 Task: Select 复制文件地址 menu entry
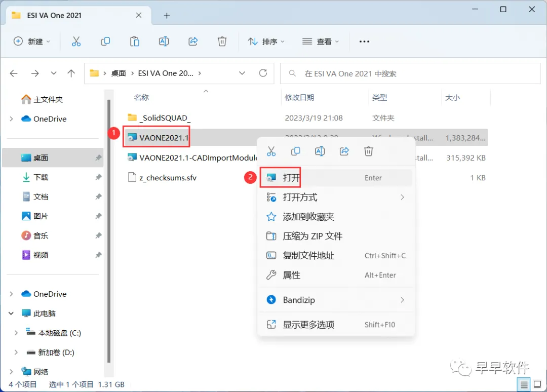336,256
